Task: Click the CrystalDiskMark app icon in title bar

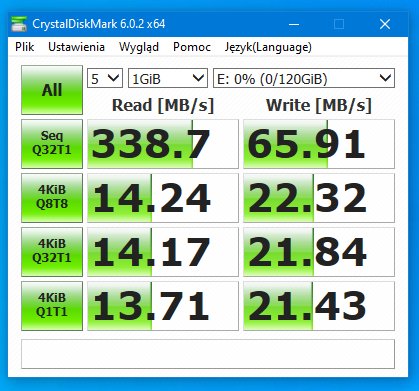Action: tap(19, 24)
